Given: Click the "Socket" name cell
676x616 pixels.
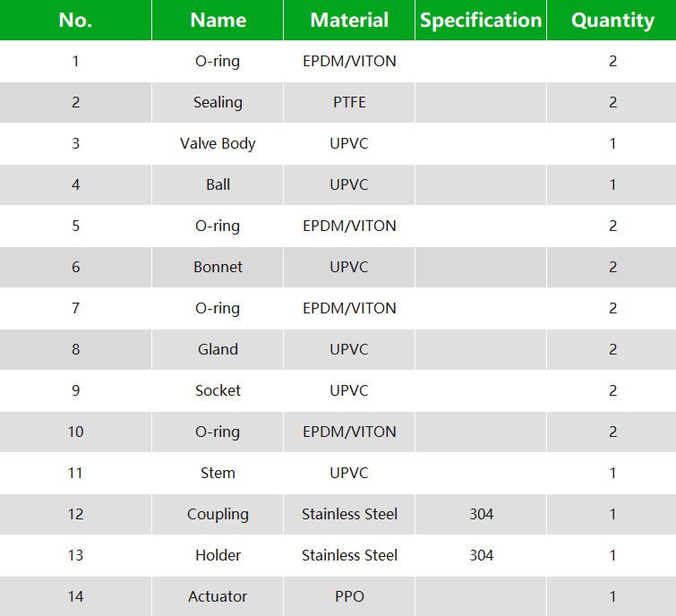Looking at the screenshot, I should (218, 390).
